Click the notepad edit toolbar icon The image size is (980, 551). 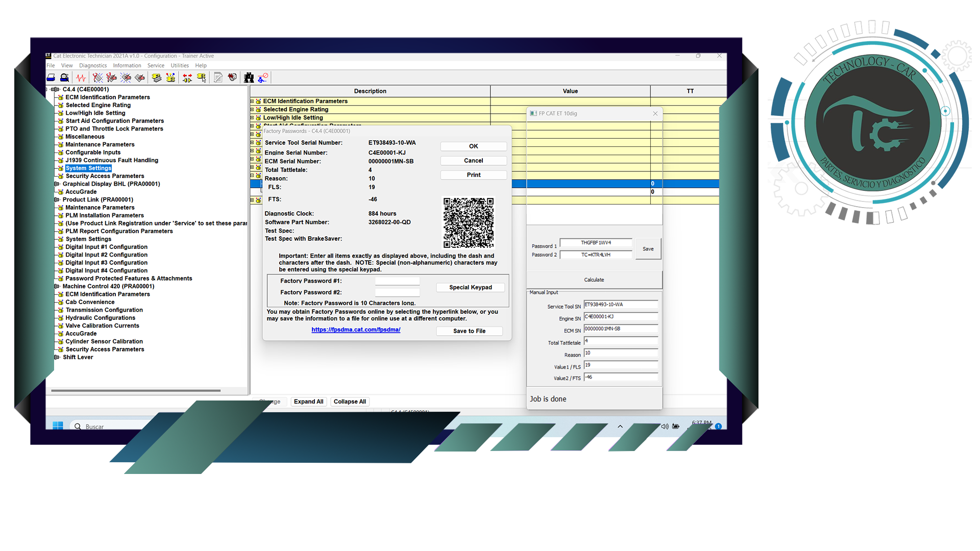point(218,78)
